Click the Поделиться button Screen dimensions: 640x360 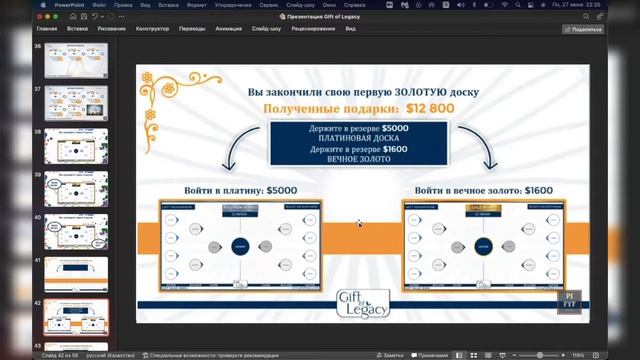tap(583, 29)
